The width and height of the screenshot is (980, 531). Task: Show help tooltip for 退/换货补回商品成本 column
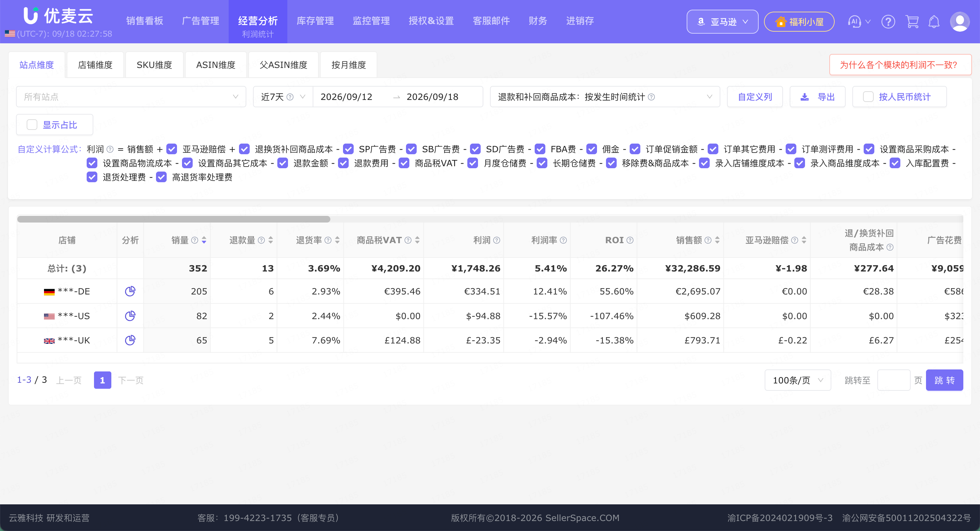(x=890, y=248)
